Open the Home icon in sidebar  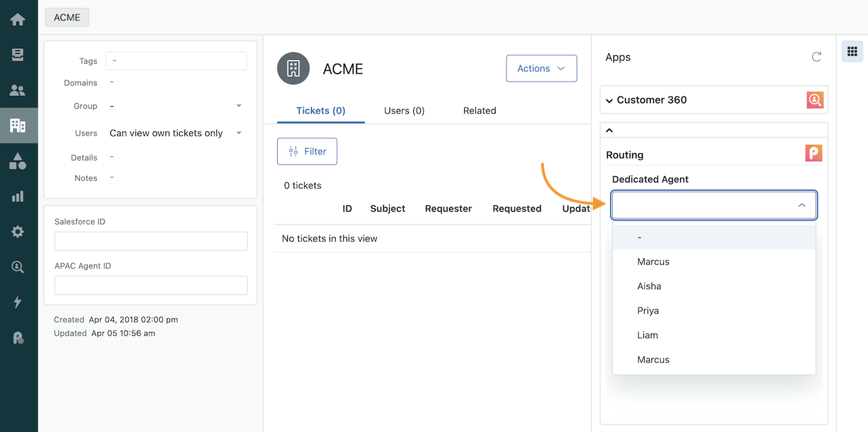tap(18, 19)
